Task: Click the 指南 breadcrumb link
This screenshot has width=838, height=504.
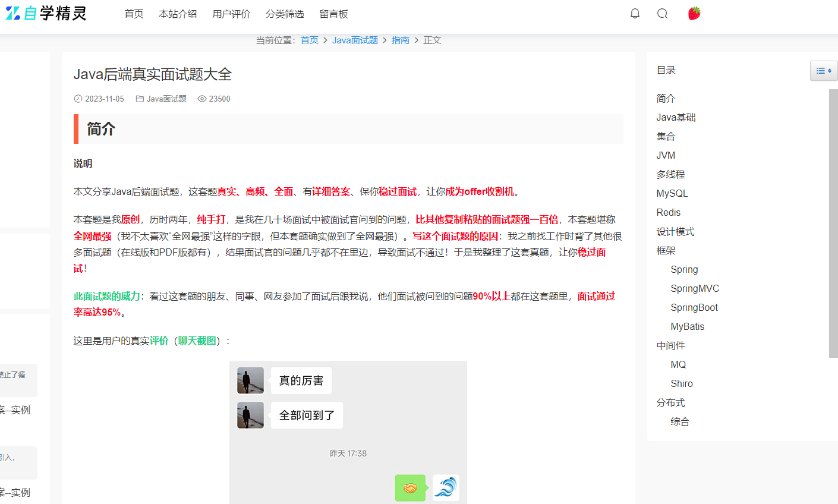Action: pos(400,40)
